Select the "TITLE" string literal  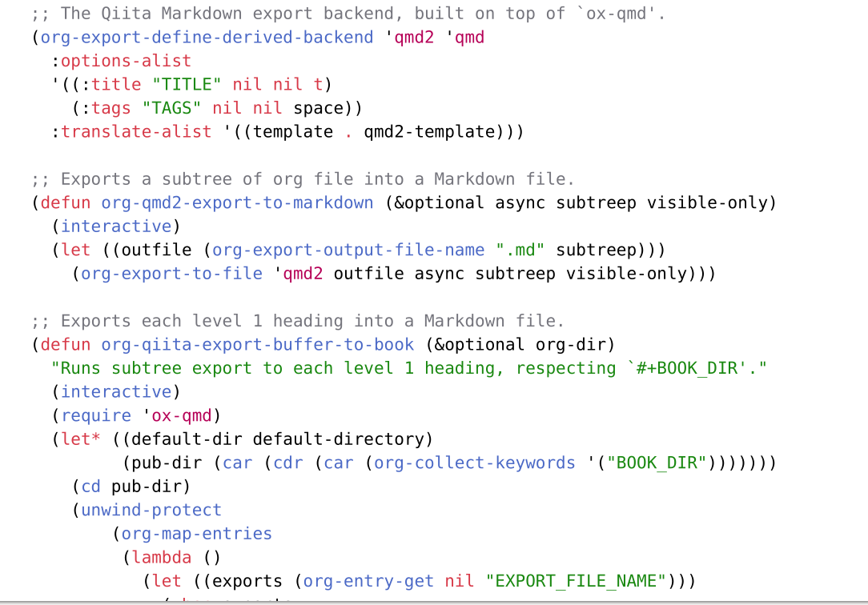184,84
